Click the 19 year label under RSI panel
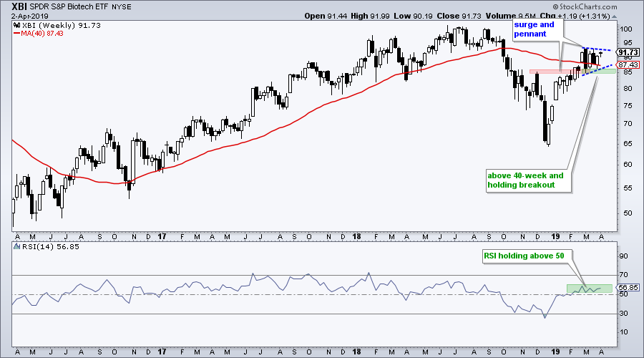Screen dimensions: 644x358 555,352
